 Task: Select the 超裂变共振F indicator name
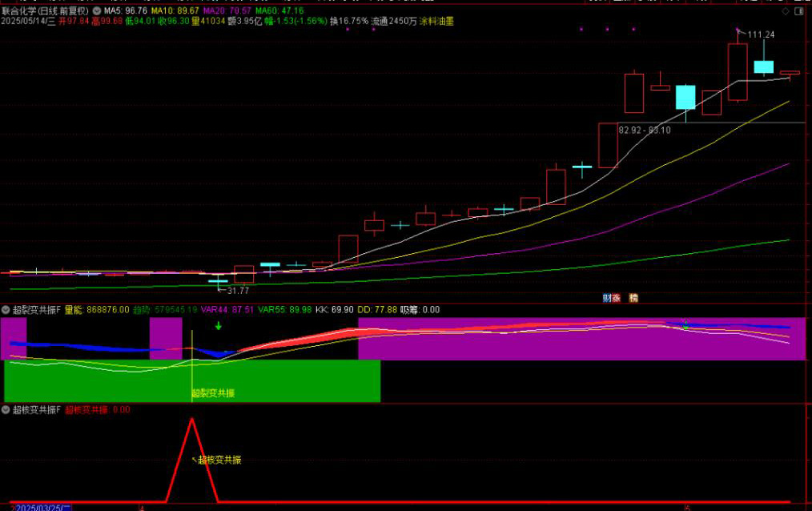(36, 309)
